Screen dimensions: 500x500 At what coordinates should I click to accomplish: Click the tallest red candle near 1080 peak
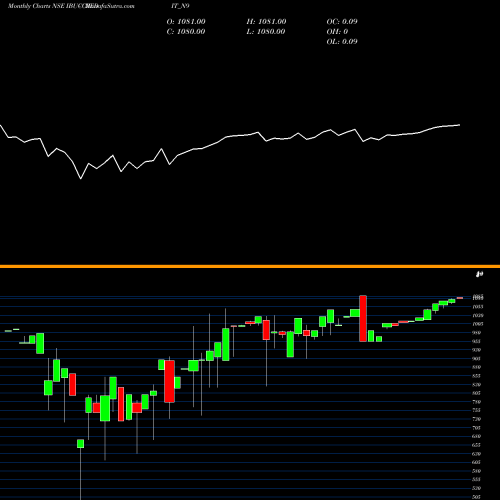coord(363,318)
